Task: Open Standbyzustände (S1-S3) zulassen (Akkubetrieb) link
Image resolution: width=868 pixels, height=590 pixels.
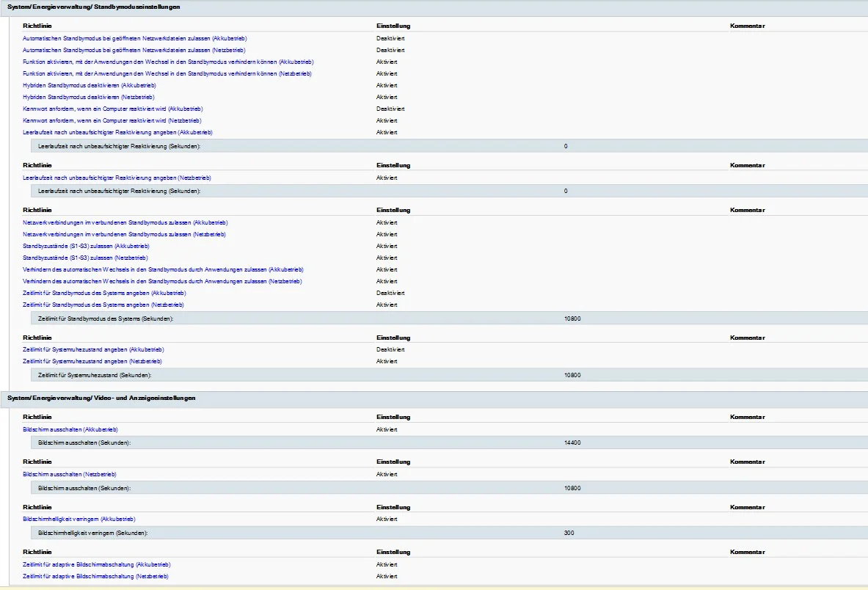Action: click(x=86, y=247)
